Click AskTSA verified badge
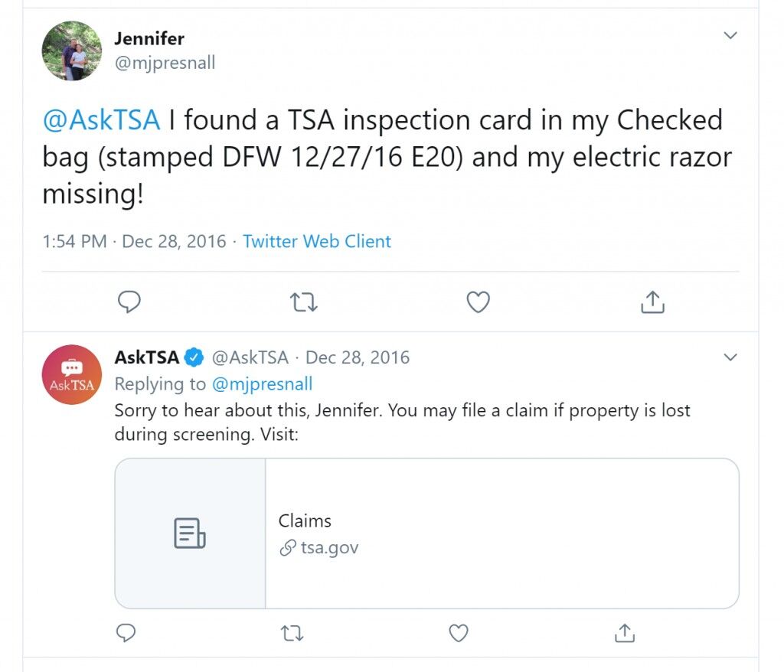 pyautogui.click(x=194, y=357)
